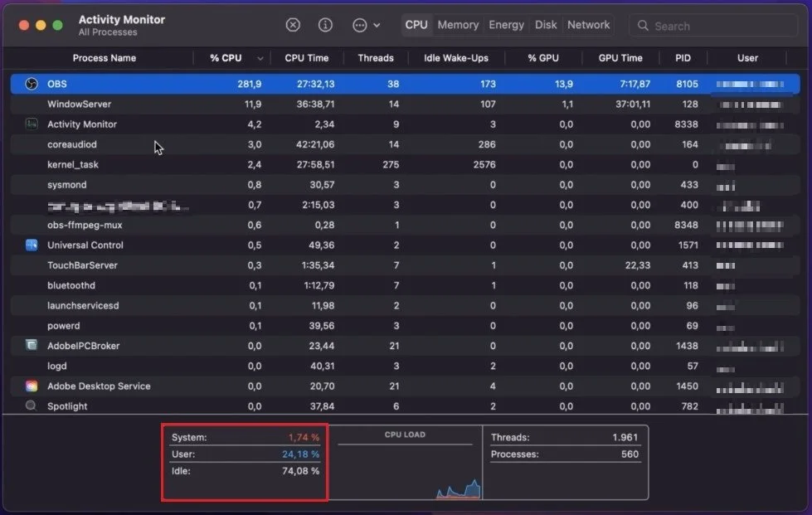The width and height of the screenshot is (812, 515).
Task: Select the WindowServer process row
Action: coord(405,104)
